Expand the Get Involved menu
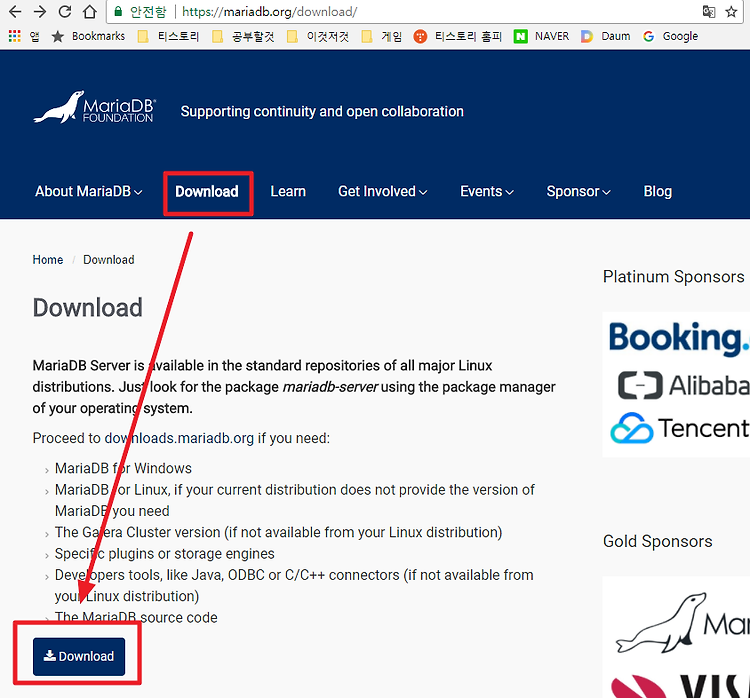This screenshot has height=698, width=750. [x=383, y=191]
